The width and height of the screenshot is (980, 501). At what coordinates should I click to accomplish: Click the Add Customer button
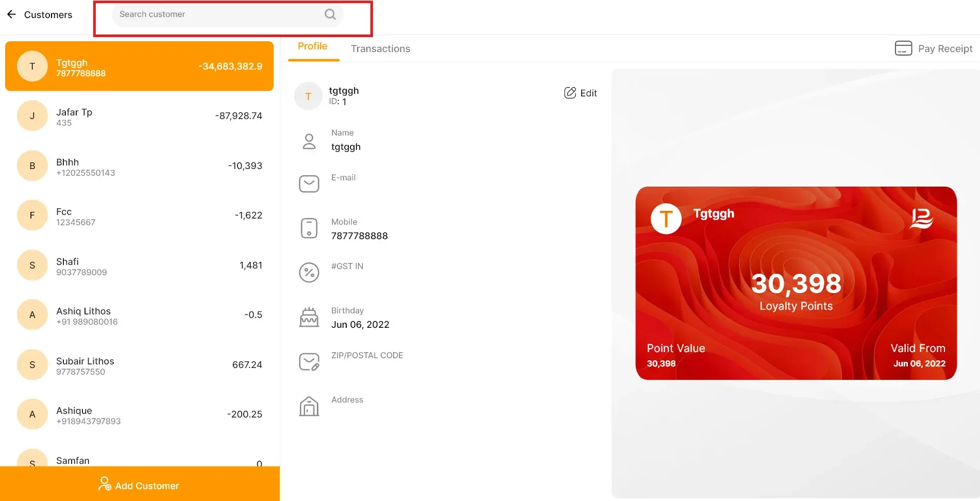(x=140, y=484)
